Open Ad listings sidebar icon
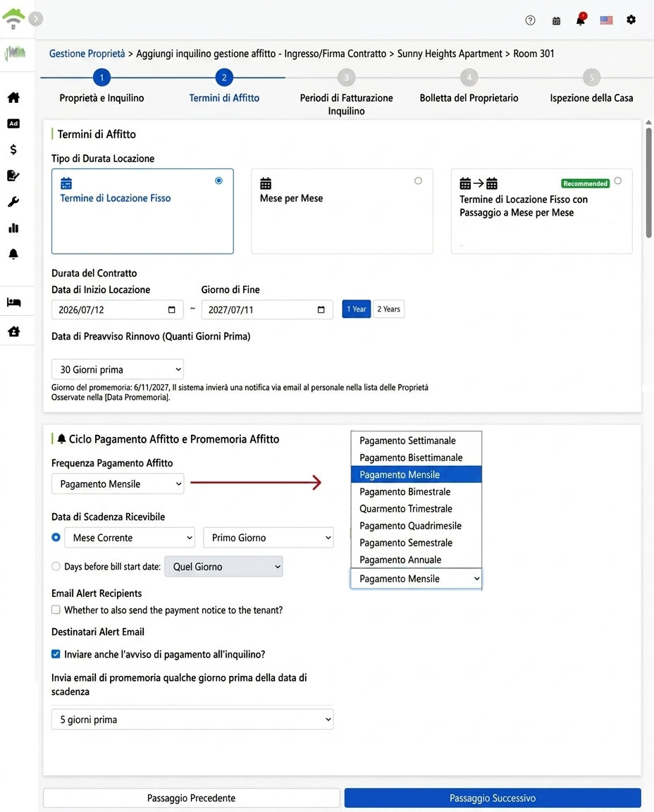 tap(13, 123)
